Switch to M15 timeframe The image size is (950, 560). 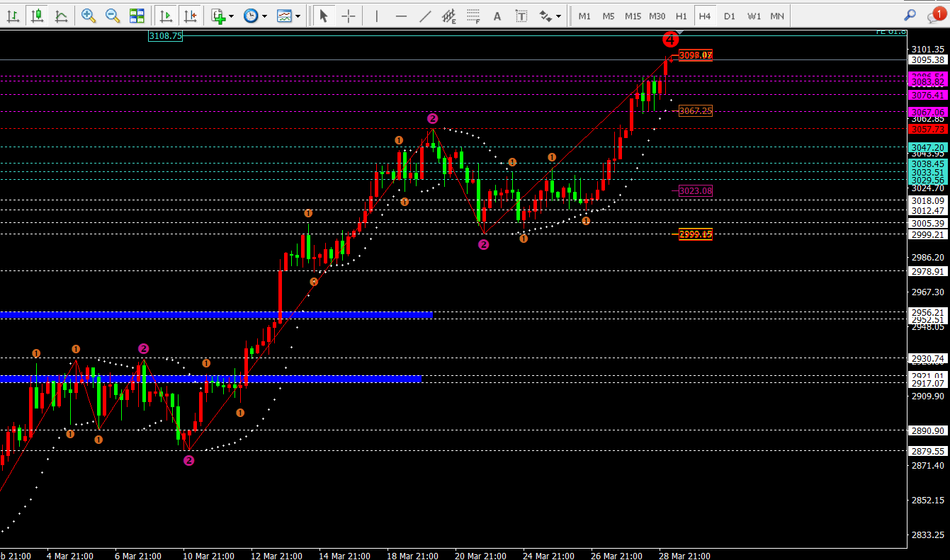633,16
